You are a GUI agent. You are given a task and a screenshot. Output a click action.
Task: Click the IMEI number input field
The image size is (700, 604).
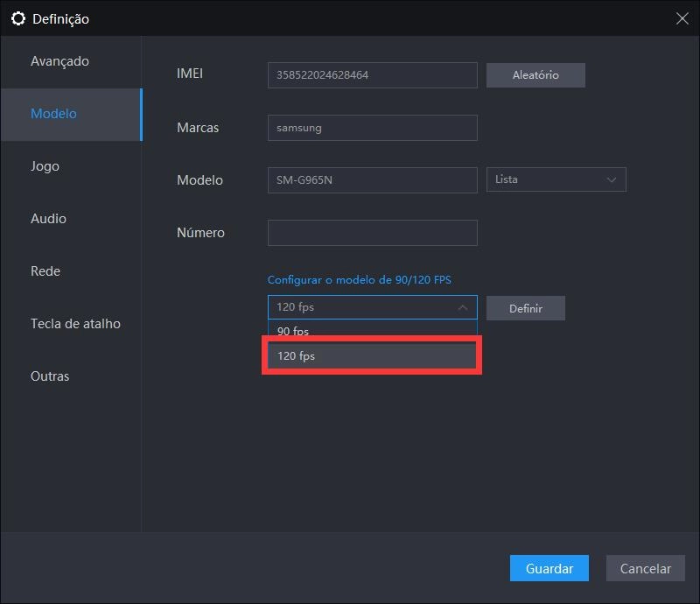tap(372, 75)
